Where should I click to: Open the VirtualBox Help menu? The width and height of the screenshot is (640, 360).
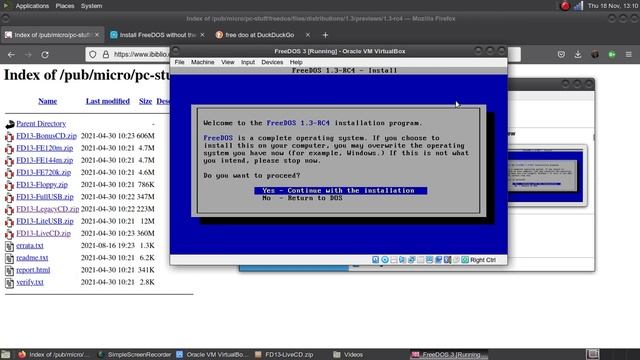tap(296, 62)
